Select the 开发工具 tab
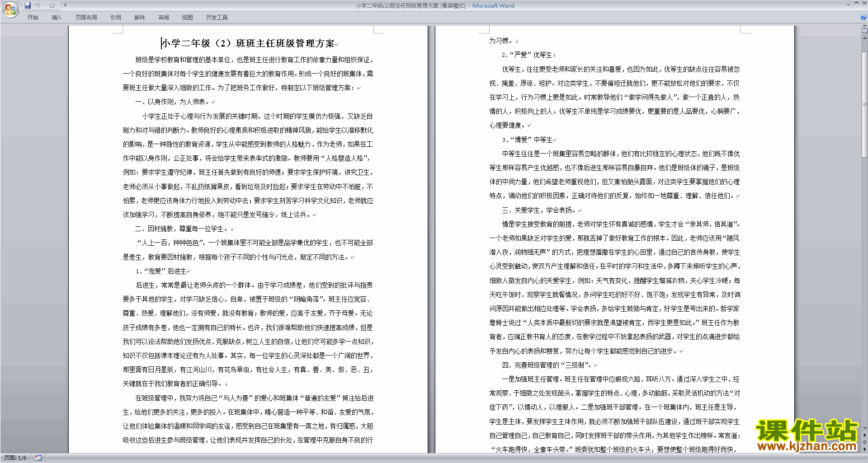Viewport: 868px width, 463px height. [x=217, y=18]
